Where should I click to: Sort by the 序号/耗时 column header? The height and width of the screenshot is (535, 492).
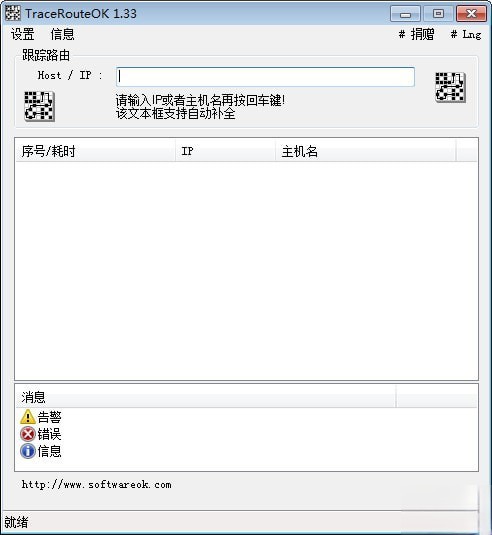point(96,151)
